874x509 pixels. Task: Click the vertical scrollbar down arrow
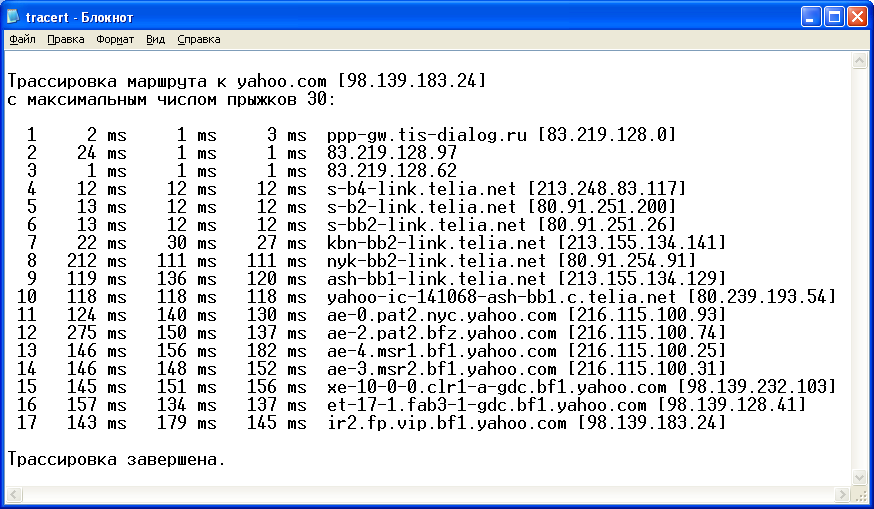click(x=860, y=477)
